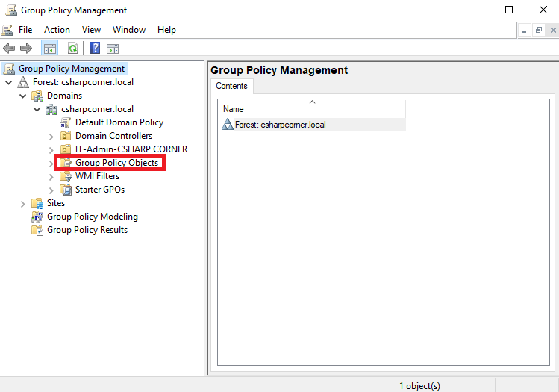The height and width of the screenshot is (392, 559).
Task: Click the Domain Controllers OU icon
Action: coord(66,136)
